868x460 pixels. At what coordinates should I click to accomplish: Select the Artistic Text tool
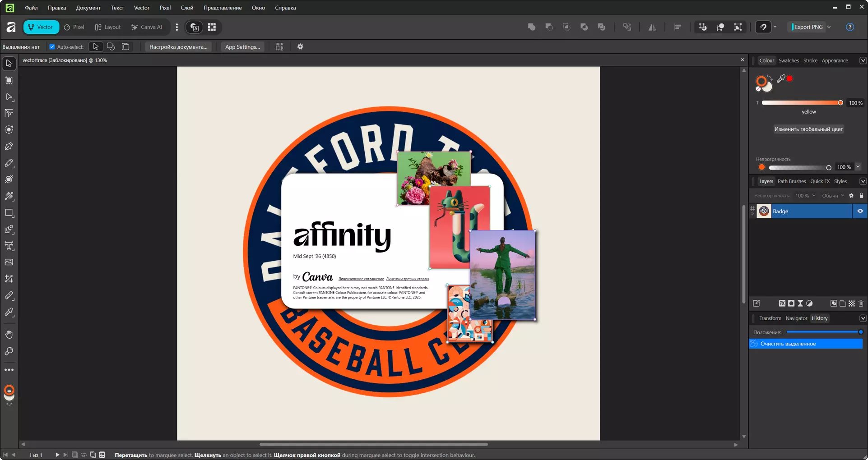[x=9, y=246]
